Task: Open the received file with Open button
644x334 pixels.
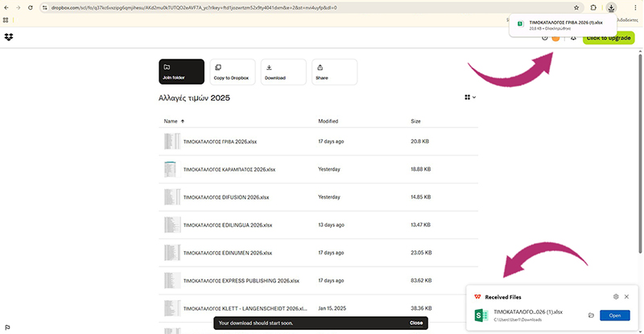Action: 614,315
